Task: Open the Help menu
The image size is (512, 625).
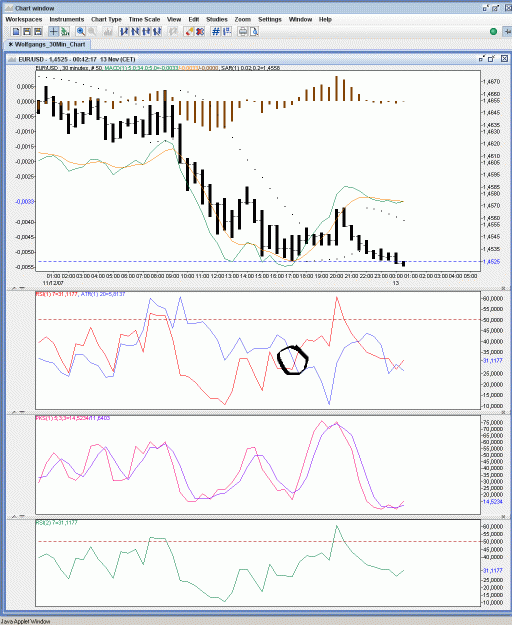Action: pyautogui.click(x=325, y=19)
